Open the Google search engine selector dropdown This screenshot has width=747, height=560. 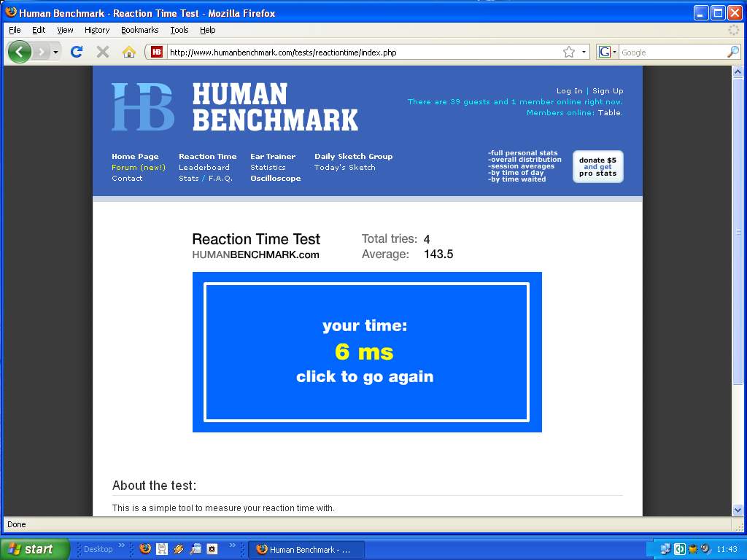(x=608, y=52)
